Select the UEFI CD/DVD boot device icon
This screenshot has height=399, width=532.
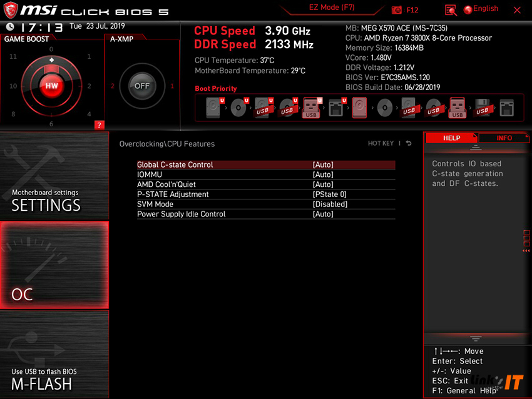pyautogui.click(x=240, y=108)
